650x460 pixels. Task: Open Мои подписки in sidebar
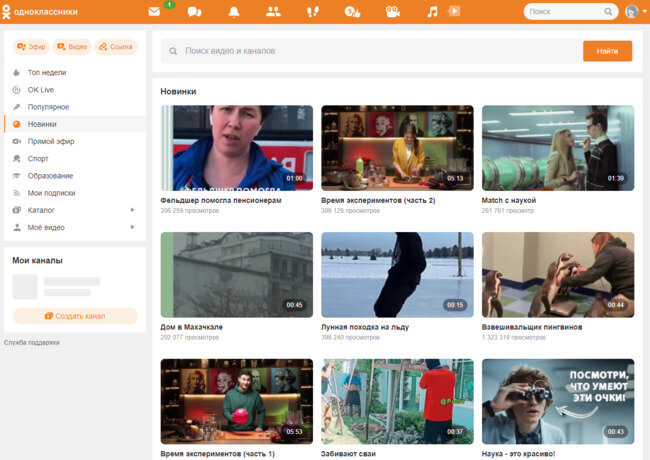(x=75, y=193)
